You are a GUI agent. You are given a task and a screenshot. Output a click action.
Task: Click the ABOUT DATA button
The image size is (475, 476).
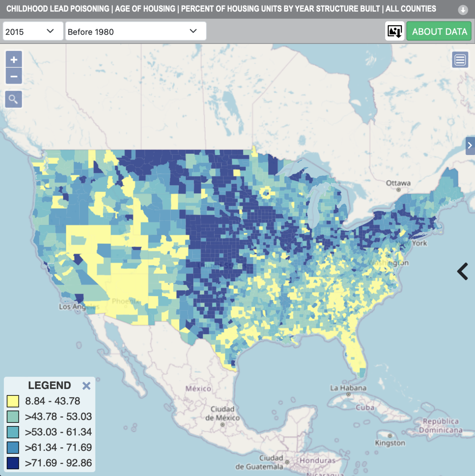pos(439,31)
